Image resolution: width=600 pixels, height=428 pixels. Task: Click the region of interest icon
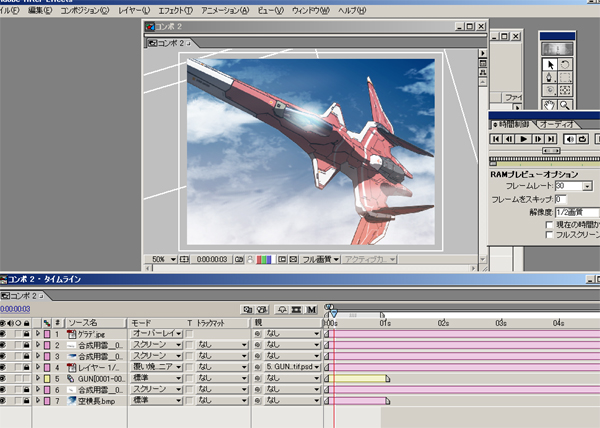(282, 259)
